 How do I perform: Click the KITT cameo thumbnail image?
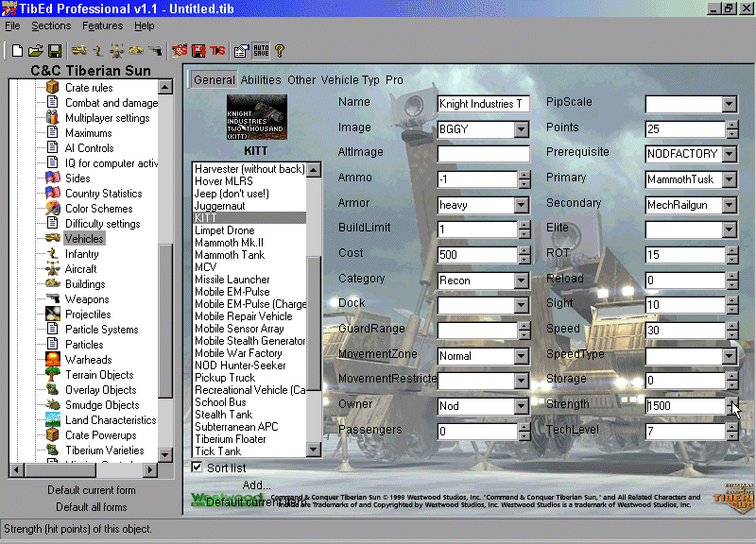click(x=256, y=117)
